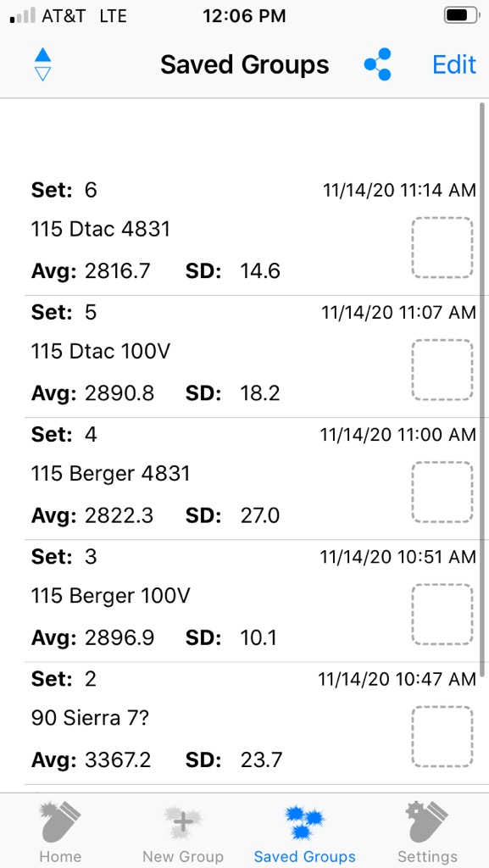
Task: Tap the signal strength bars icon
Action: tap(23, 15)
